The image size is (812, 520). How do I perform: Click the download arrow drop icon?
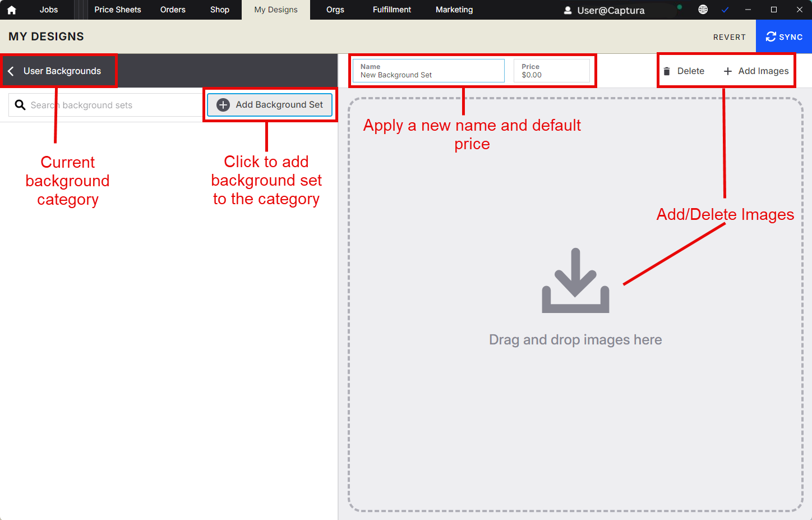point(575,280)
